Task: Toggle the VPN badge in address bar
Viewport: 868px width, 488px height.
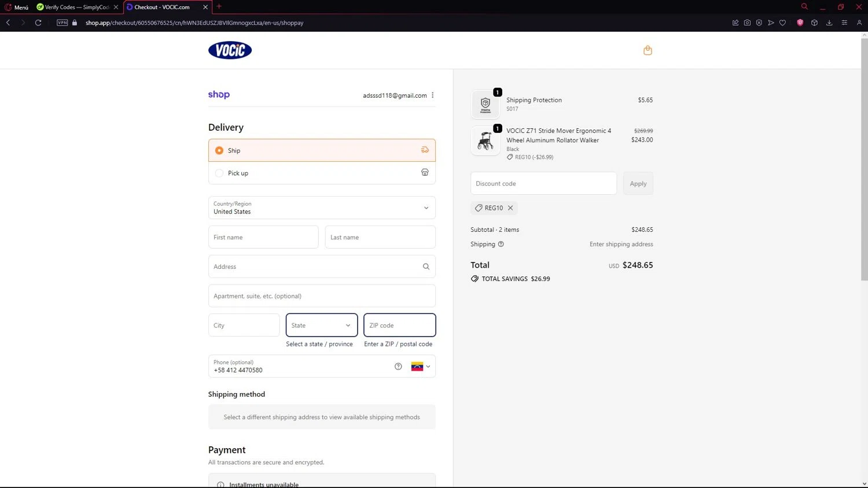Action: (x=62, y=23)
